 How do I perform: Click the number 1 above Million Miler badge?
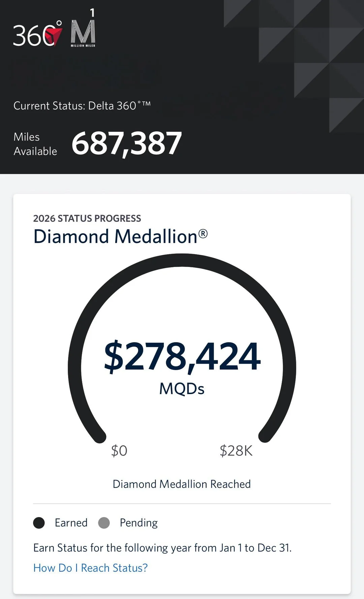point(92,13)
